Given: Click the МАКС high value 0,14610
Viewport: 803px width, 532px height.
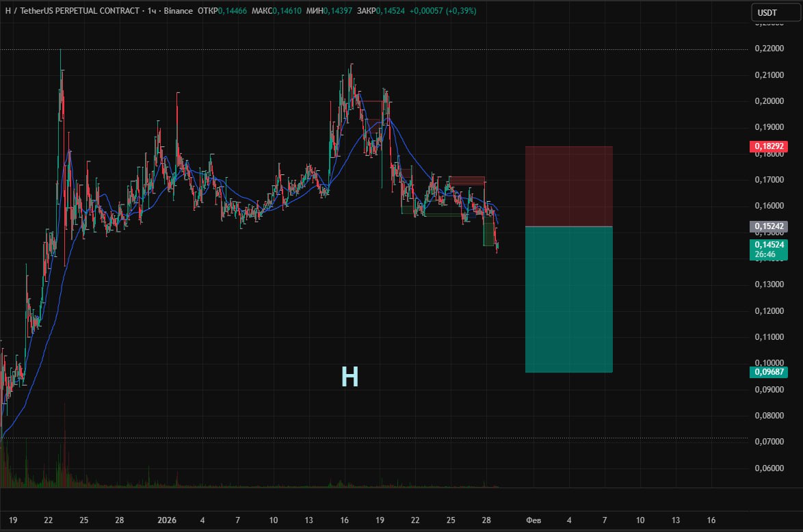Looking at the screenshot, I should (289, 12).
